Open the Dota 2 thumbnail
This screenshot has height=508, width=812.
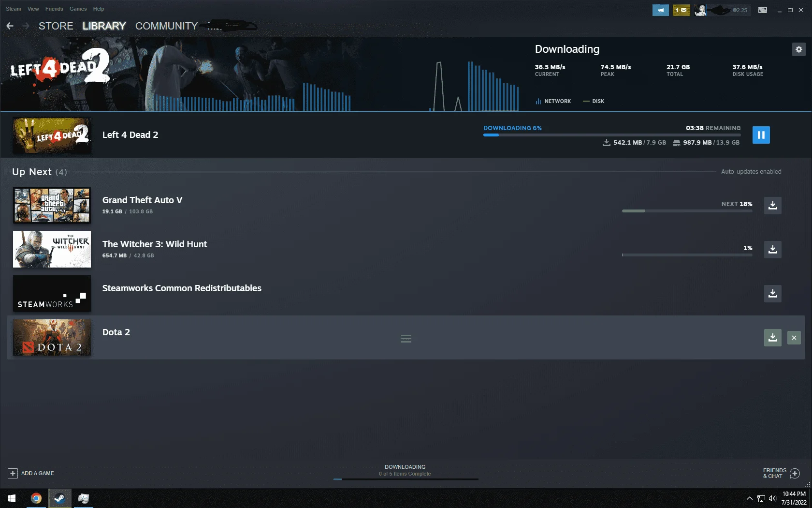(52, 337)
